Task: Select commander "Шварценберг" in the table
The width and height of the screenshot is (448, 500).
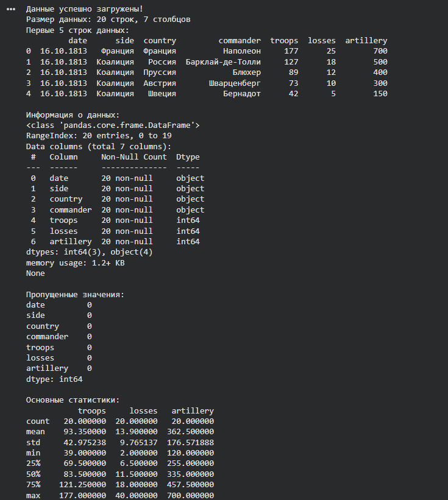Action: pos(235,83)
